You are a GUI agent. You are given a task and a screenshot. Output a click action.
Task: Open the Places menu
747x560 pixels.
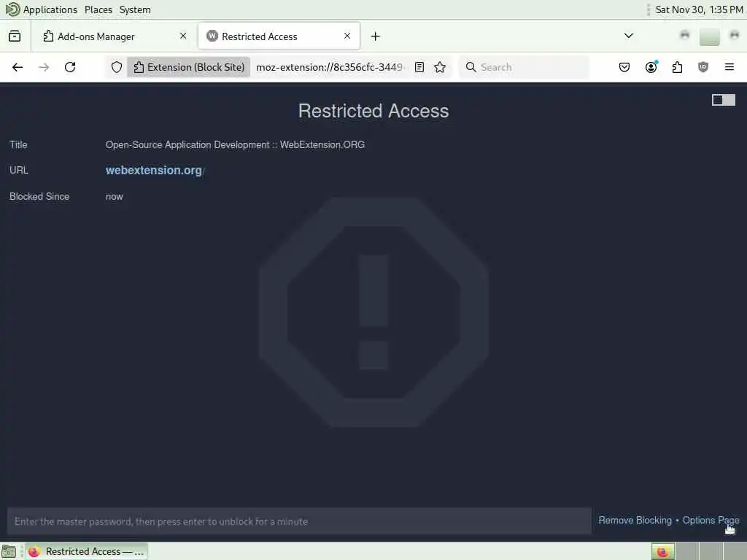[x=98, y=9]
